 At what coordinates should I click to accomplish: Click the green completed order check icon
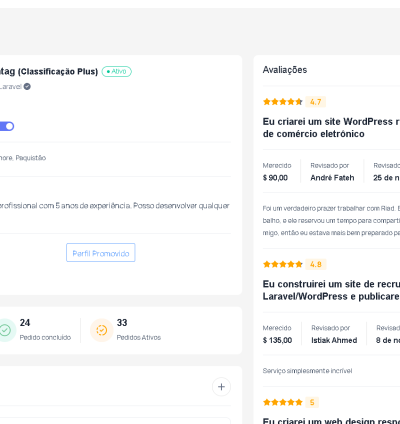coord(5,330)
